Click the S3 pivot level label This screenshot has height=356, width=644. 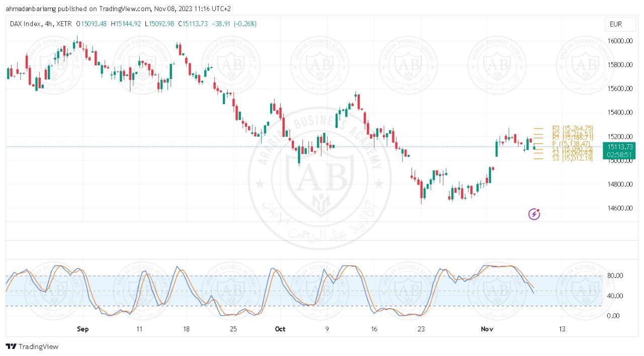click(572, 158)
